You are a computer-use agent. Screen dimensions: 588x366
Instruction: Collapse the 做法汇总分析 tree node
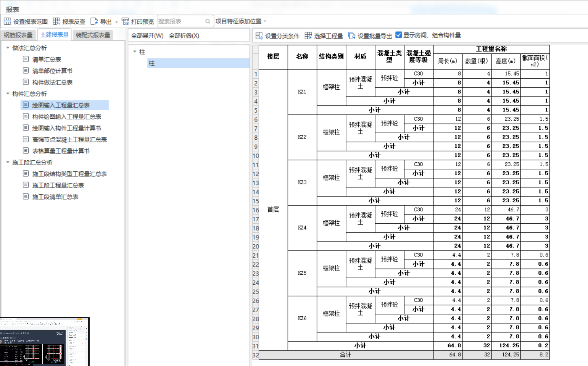[x=8, y=48]
